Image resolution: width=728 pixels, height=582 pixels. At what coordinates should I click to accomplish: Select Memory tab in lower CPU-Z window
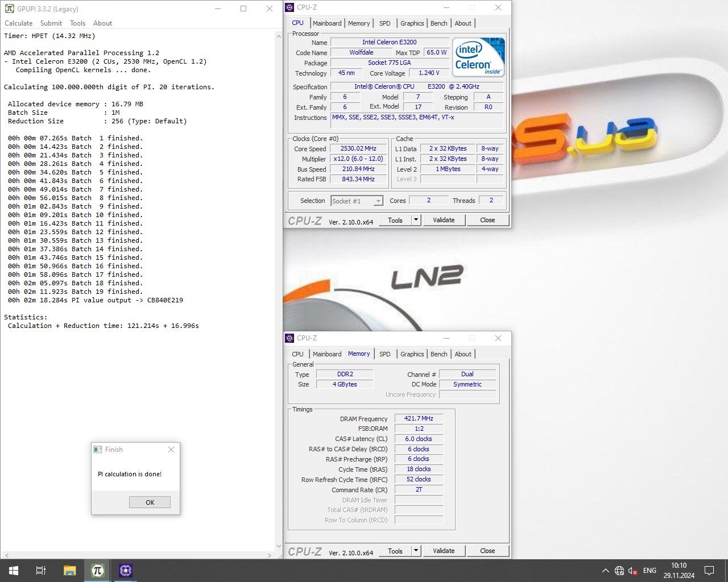pos(359,354)
